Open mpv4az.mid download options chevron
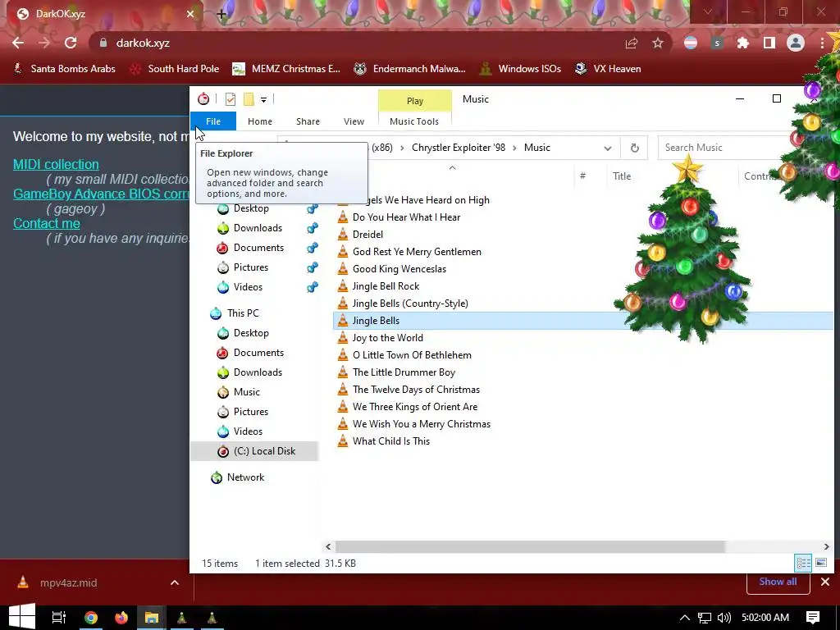The height and width of the screenshot is (630, 840). pos(175,583)
